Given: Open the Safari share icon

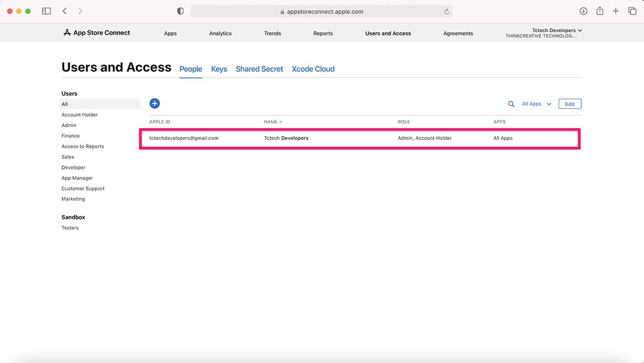Looking at the screenshot, I should [x=600, y=11].
